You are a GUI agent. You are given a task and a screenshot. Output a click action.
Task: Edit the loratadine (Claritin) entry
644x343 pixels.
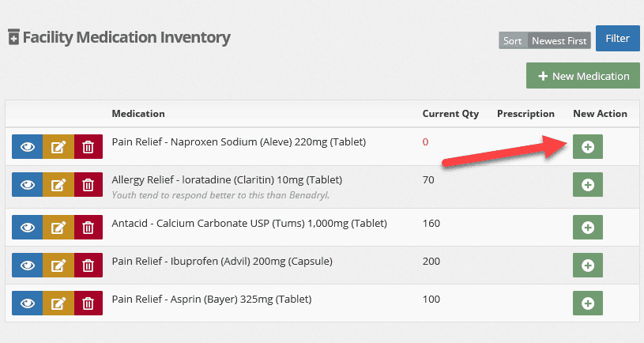tap(58, 185)
